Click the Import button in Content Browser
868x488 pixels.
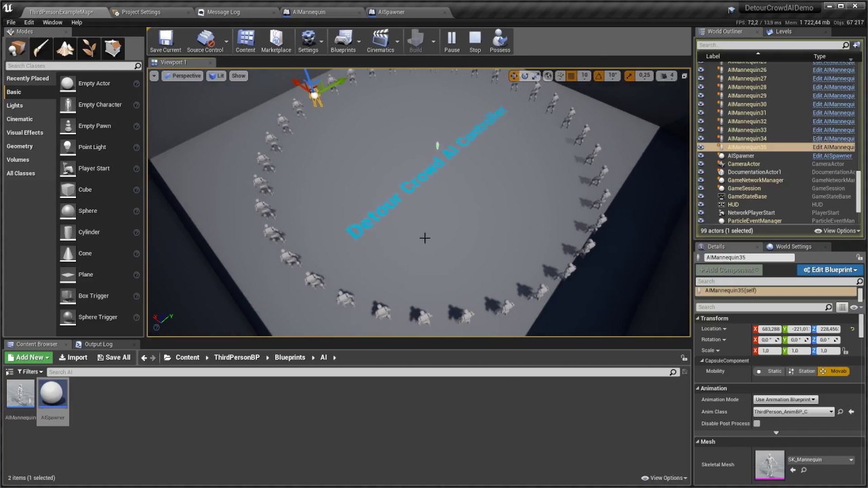[73, 357]
